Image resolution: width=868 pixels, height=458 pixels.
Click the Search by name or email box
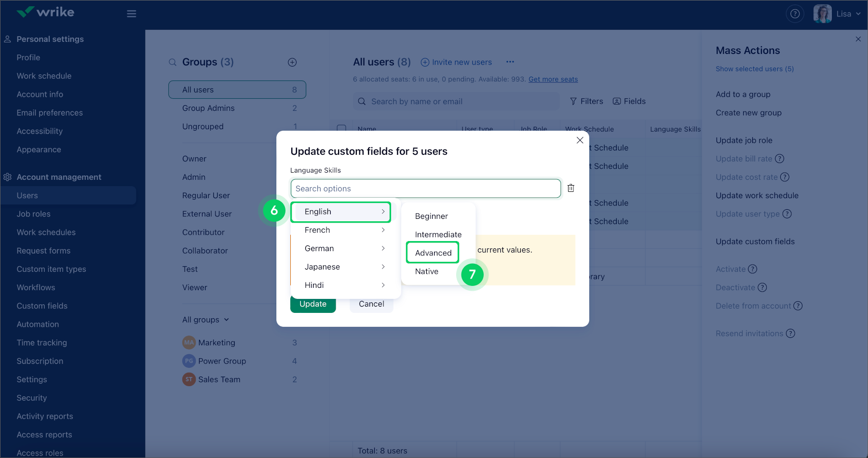click(x=456, y=101)
